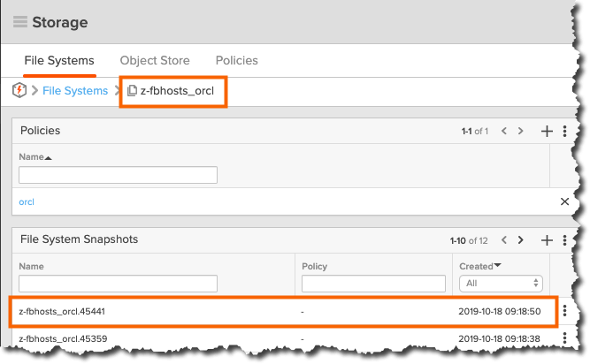Click the 1-1 of 1 pagination text
The height and width of the screenshot is (364, 590).
(x=475, y=132)
